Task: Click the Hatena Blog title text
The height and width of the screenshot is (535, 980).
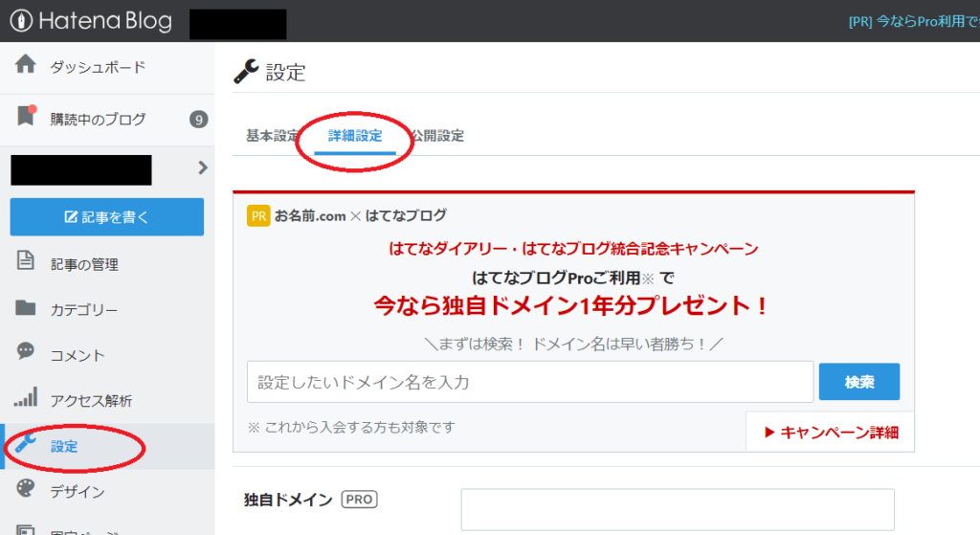Action: [x=105, y=21]
